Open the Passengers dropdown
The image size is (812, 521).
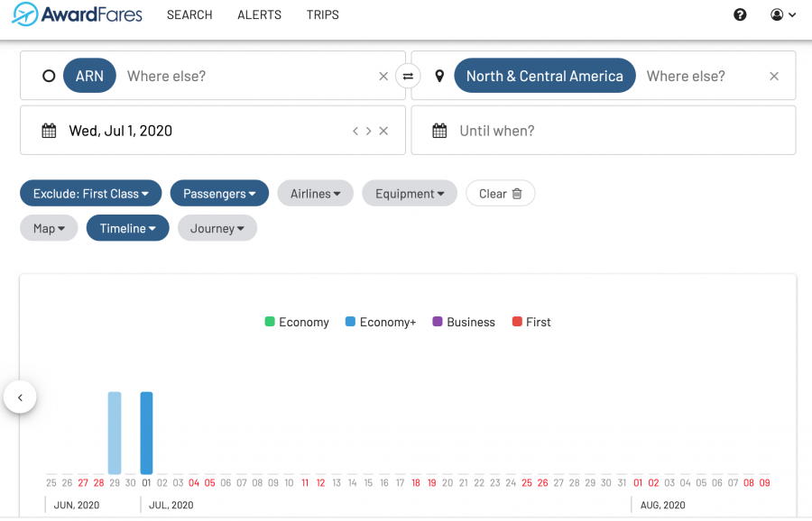(x=219, y=194)
